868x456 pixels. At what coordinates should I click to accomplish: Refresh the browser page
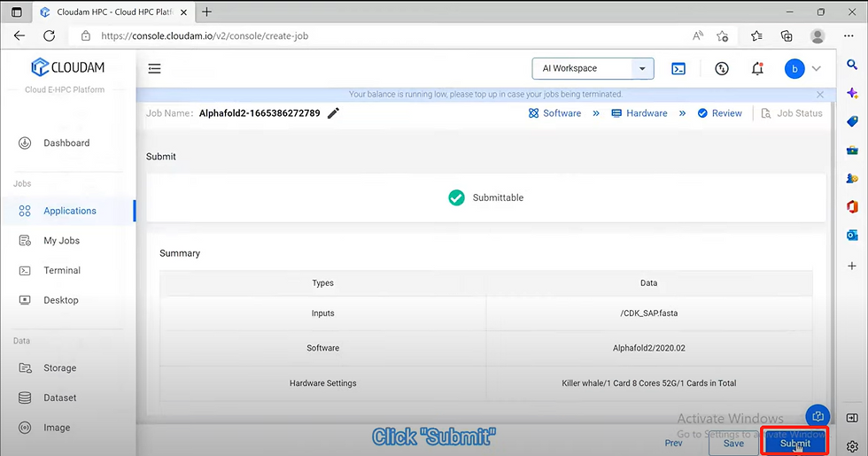pos(50,36)
